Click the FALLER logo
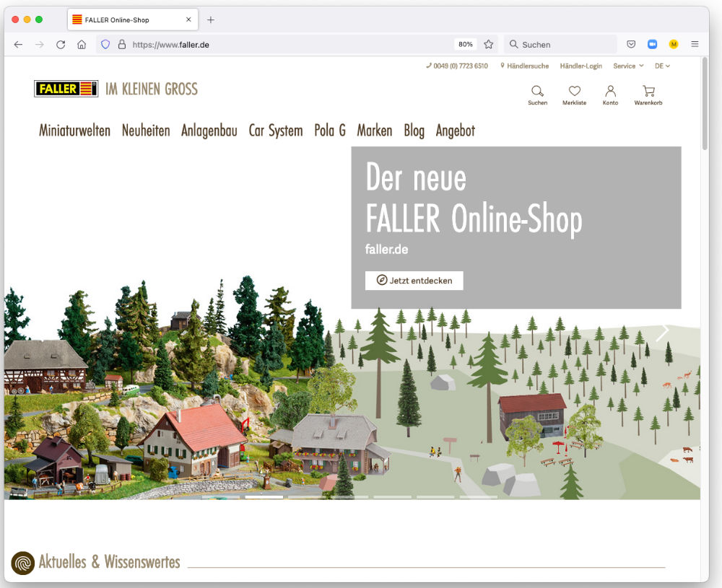Screen dimensions: 722x588 pos(66,88)
